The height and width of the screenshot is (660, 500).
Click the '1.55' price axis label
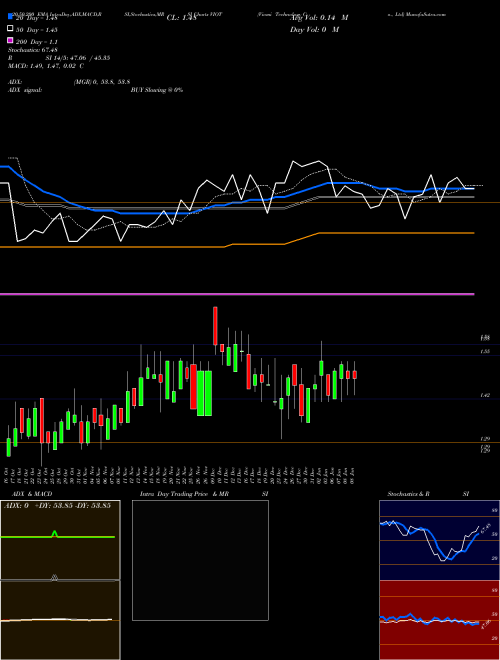click(485, 351)
